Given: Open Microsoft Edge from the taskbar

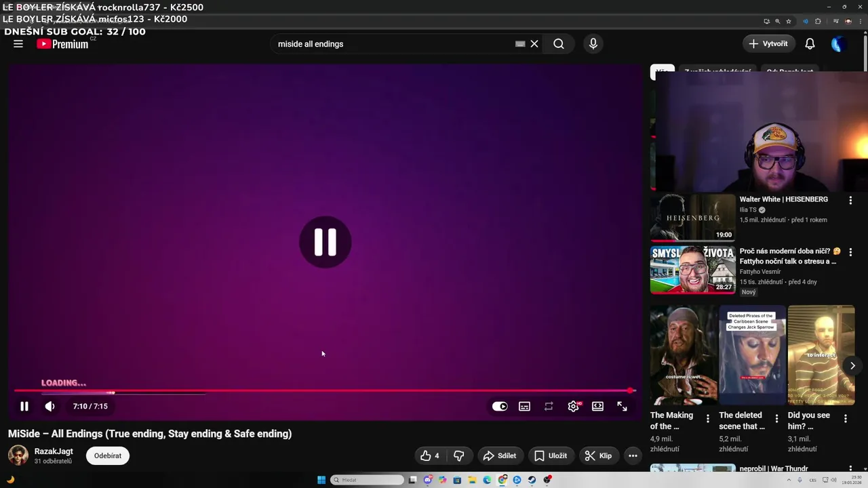Looking at the screenshot, I should pos(487,480).
